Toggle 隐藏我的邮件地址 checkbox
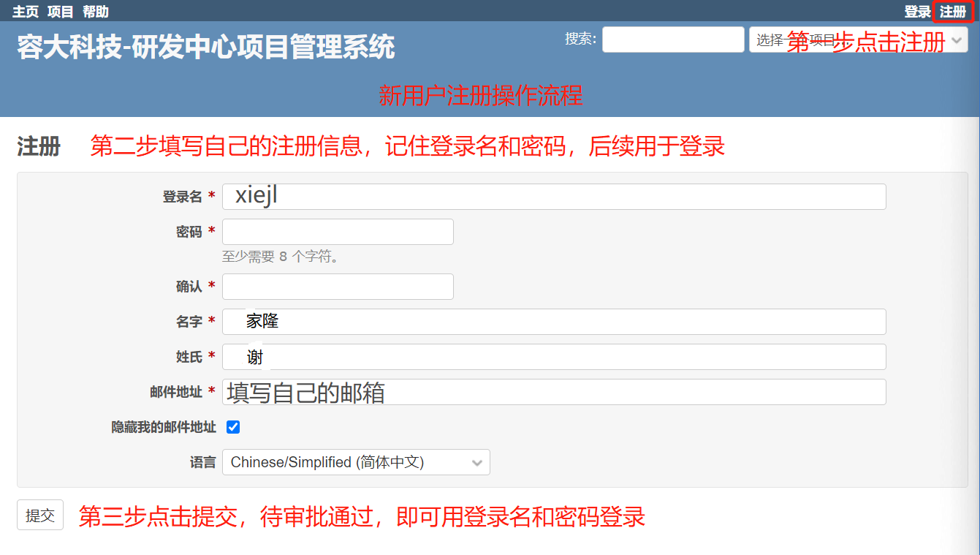This screenshot has width=980, height=555. point(233,427)
